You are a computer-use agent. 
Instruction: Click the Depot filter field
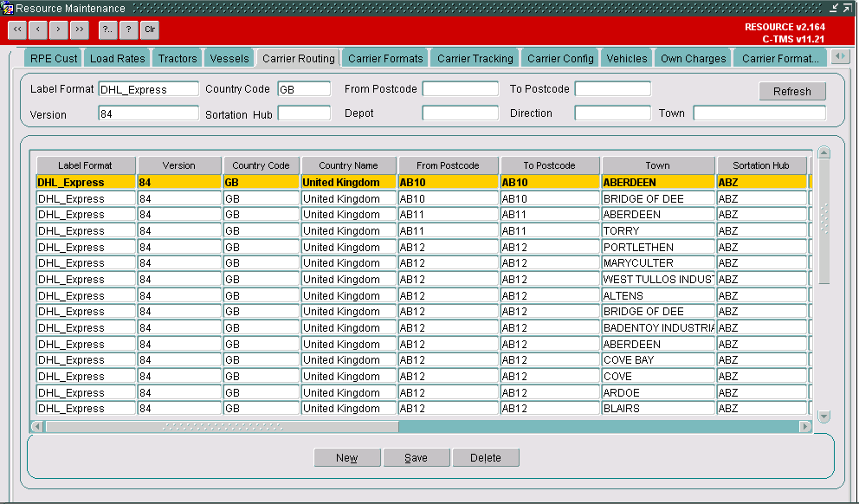click(460, 113)
